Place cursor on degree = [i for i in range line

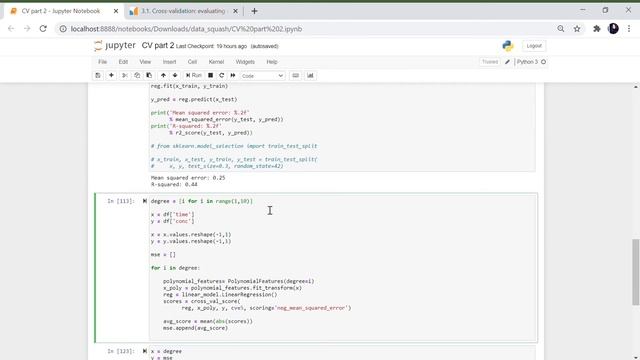point(202,201)
